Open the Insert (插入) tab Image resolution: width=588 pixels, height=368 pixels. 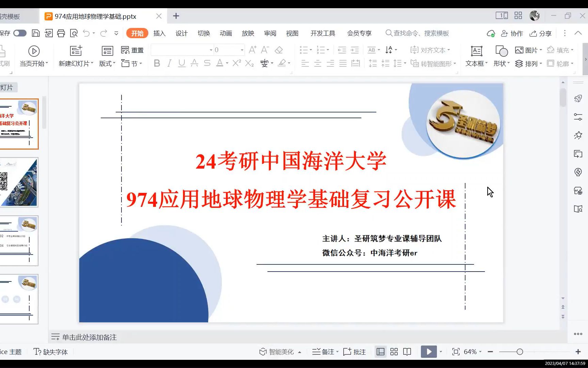pyautogui.click(x=159, y=33)
